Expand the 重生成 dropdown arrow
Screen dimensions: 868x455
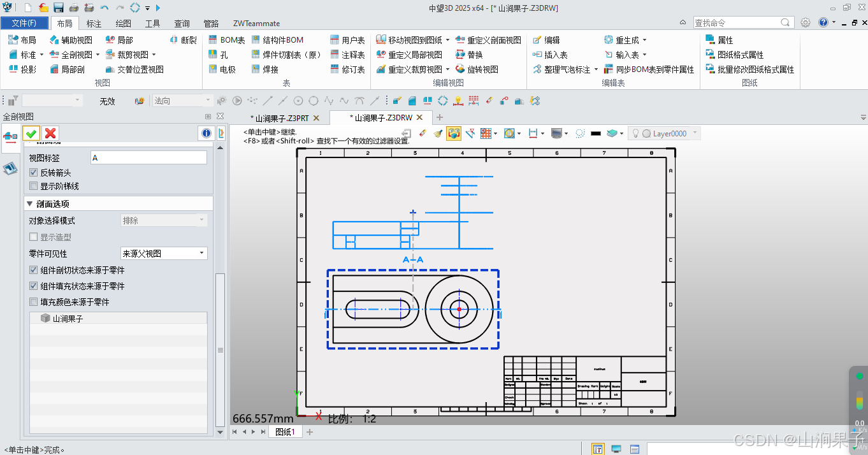click(x=644, y=40)
